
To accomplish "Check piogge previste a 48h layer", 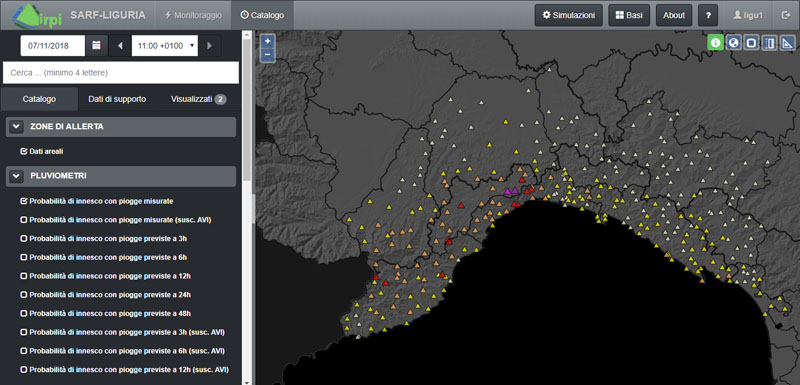I will [x=23, y=313].
